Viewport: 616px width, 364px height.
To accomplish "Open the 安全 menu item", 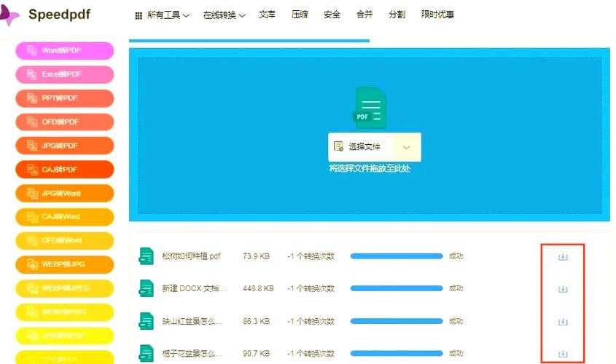I will (x=332, y=15).
